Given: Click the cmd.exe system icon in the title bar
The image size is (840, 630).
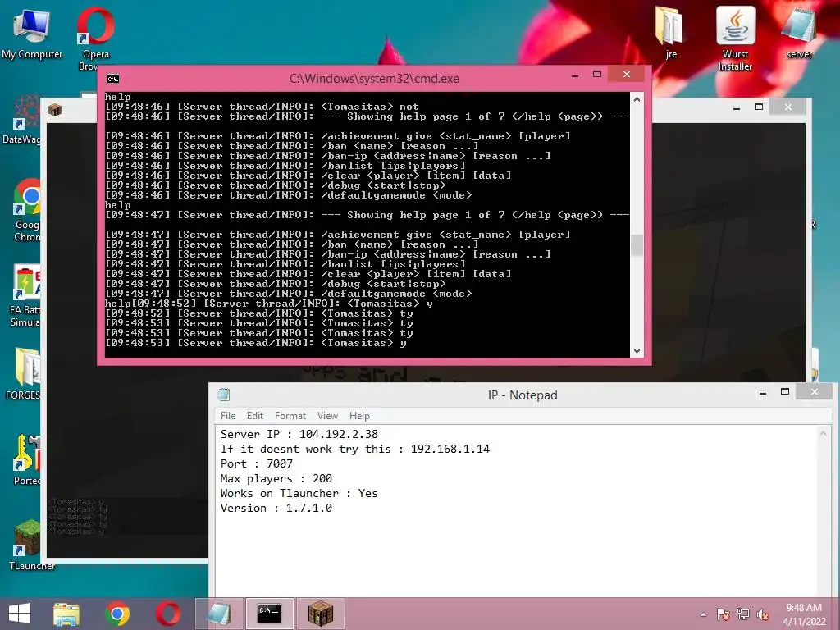Looking at the screenshot, I should tap(112, 79).
